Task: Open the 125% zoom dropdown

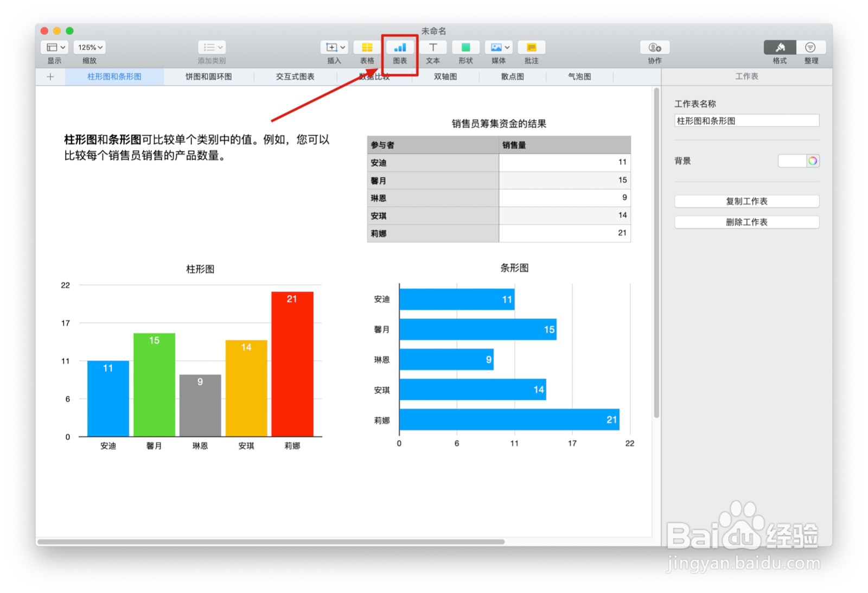Action: pos(89,47)
